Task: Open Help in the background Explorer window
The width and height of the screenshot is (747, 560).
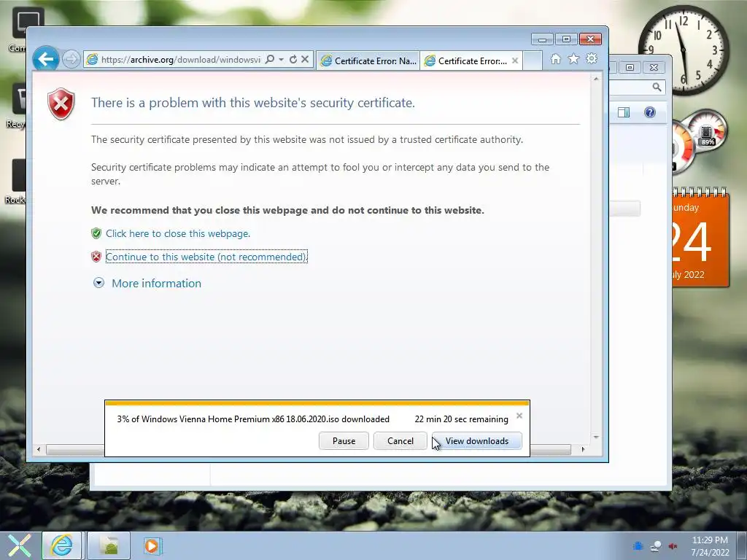Action: click(x=650, y=112)
